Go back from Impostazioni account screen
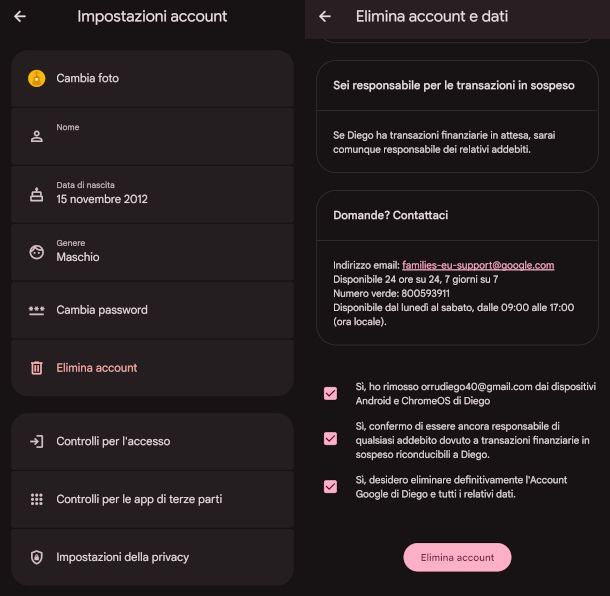This screenshot has height=596, width=610. pos(20,17)
